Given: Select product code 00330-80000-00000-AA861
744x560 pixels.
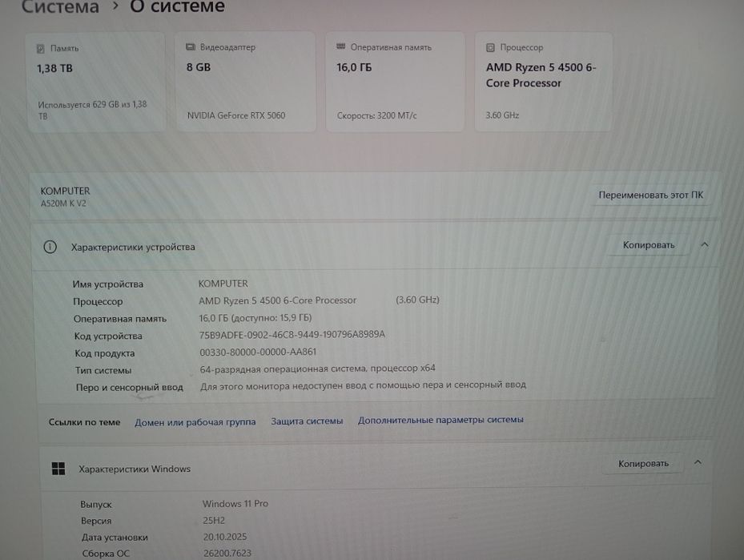Looking at the screenshot, I should point(258,353).
